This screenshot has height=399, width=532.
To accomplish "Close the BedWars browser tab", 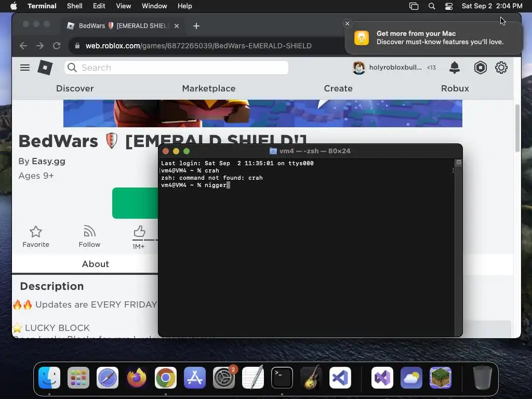I will point(177,26).
